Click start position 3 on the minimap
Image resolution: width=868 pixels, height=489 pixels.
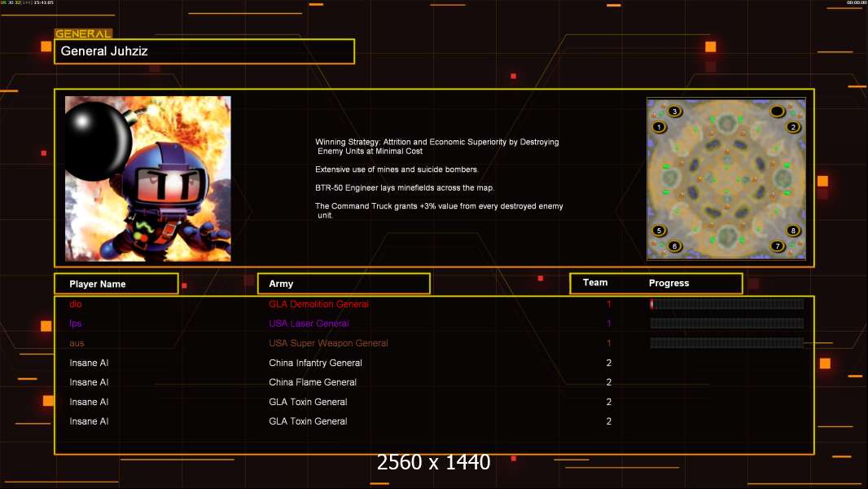pos(674,112)
